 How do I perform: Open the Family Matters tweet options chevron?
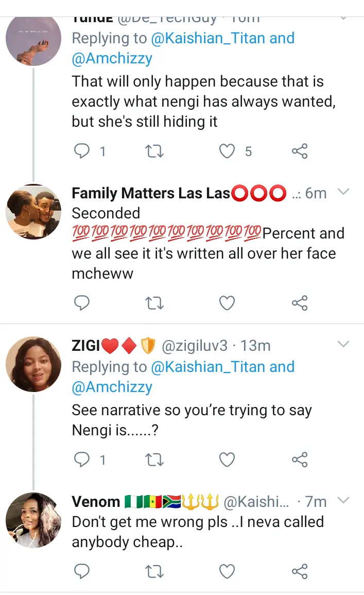(343, 192)
